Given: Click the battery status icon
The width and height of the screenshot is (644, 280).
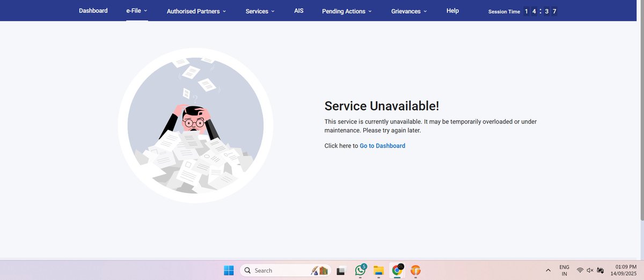Looking at the screenshot, I should tap(601, 270).
